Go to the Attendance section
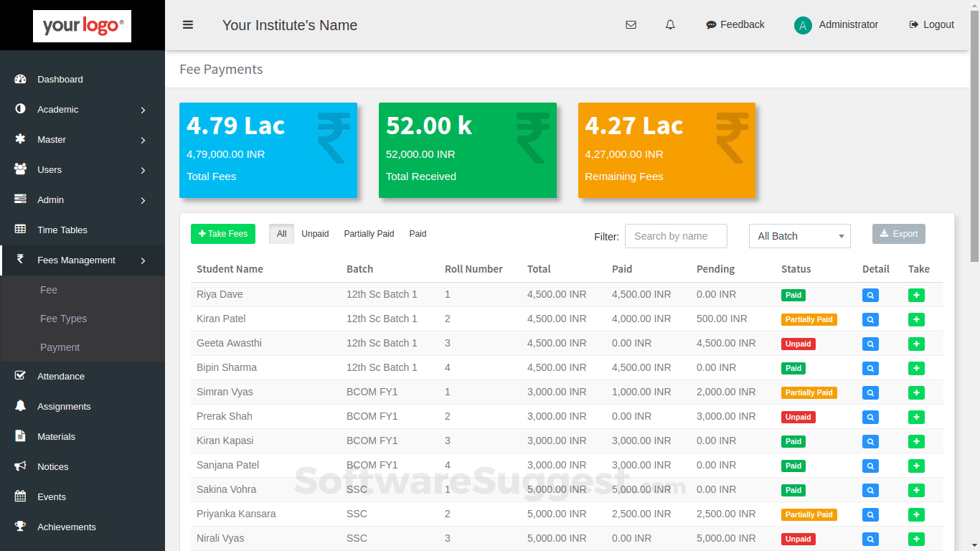The image size is (980, 551). 60,376
